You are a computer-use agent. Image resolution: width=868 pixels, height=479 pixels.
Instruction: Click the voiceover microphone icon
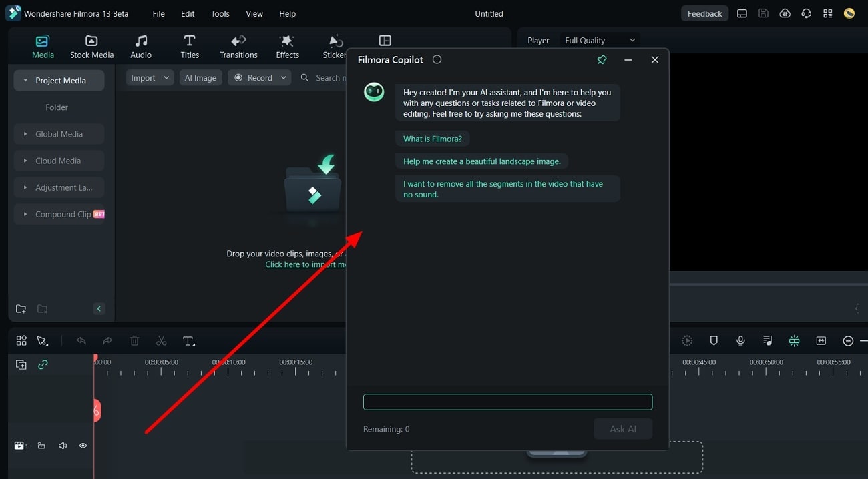740,341
